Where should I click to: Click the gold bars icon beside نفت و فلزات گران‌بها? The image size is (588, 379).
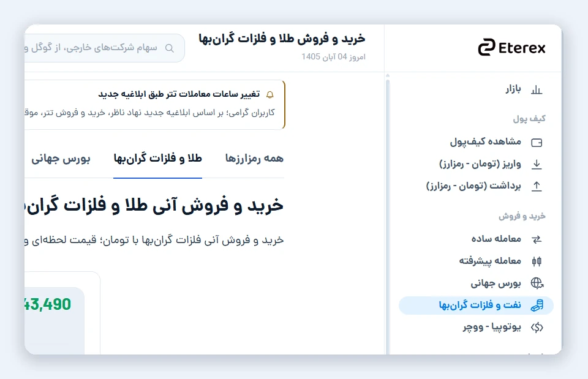point(537,305)
